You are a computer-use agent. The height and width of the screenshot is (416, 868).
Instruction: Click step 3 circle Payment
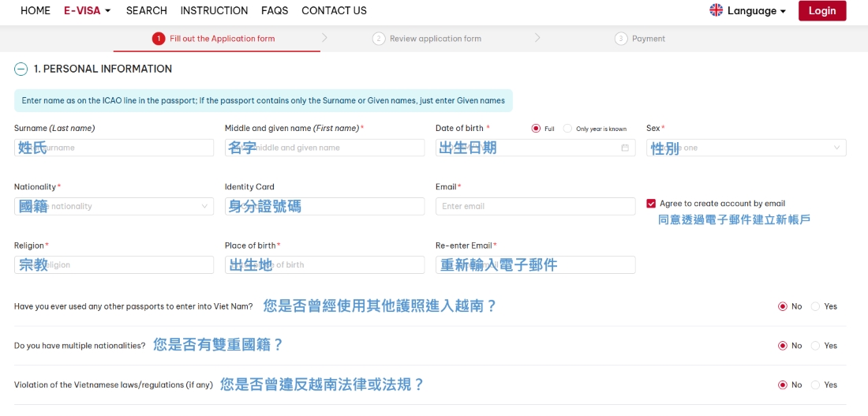pyautogui.click(x=621, y=39)
